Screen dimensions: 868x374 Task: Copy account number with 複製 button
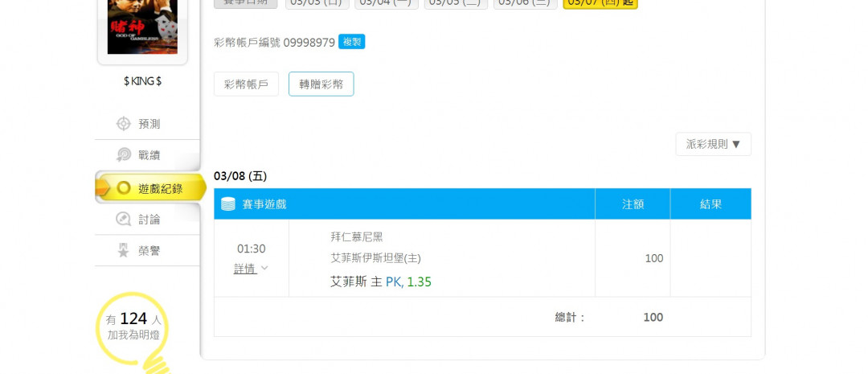tap(351, 42)
